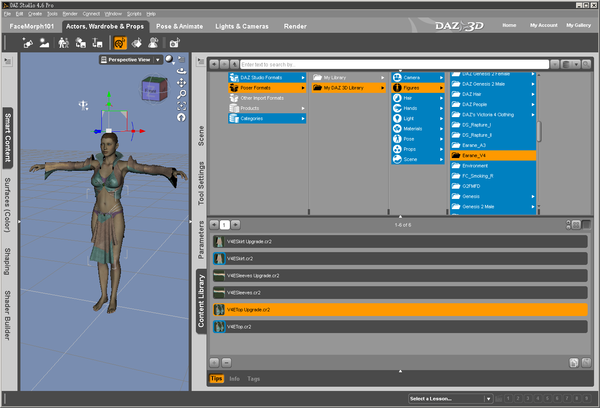Viewport: 600px width, 408px height.
Task: Click the My Gallery link
Action: (x=579, y=25)
